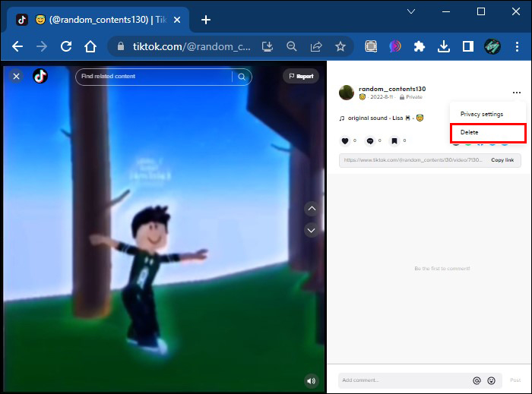Viewport: 532px width, 394px height.
Task: Open the emoji picker in comment box
Action: [491, 381]
